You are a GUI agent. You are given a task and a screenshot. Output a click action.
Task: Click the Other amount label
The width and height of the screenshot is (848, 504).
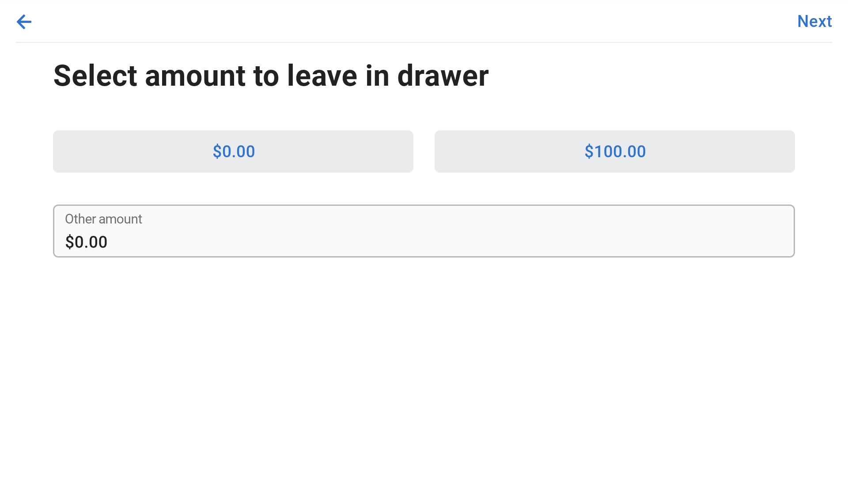coord(104,219)
